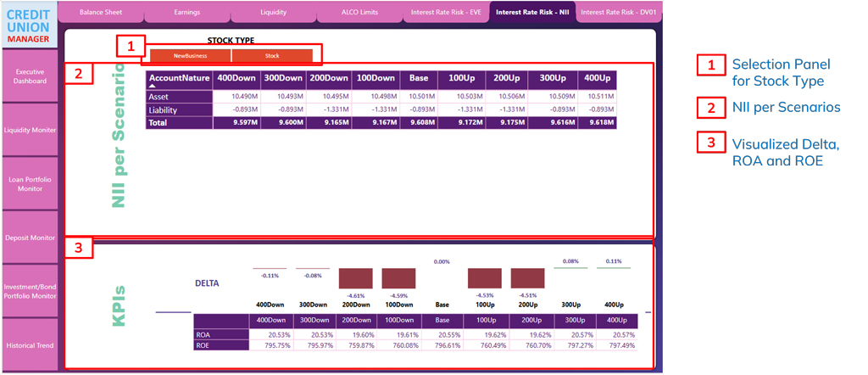Open the Liquidity tab
The height and width of the screenshot is (375, 868).
tap(274, 11)
